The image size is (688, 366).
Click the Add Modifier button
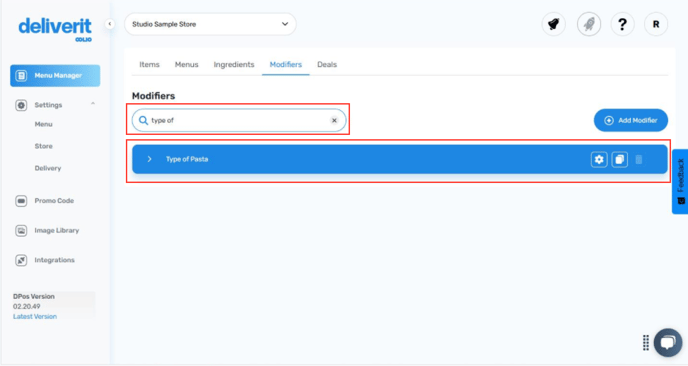(631, 120)
